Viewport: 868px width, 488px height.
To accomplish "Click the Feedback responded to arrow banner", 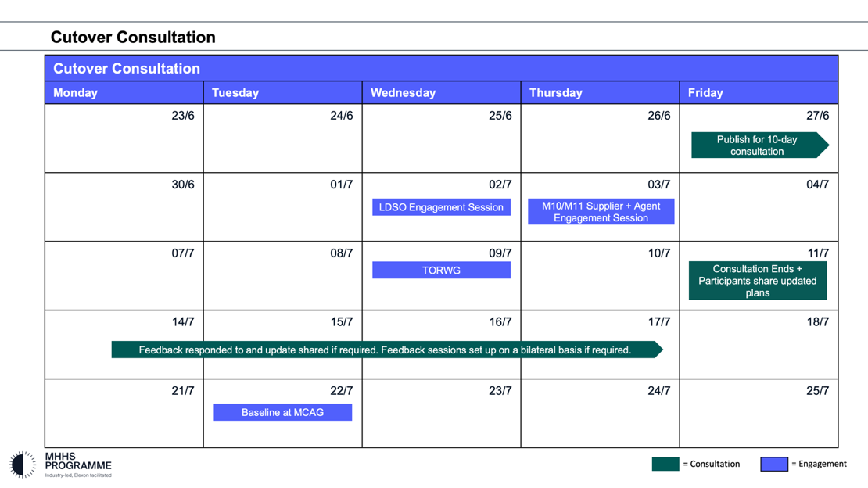I will pos(387,350).
